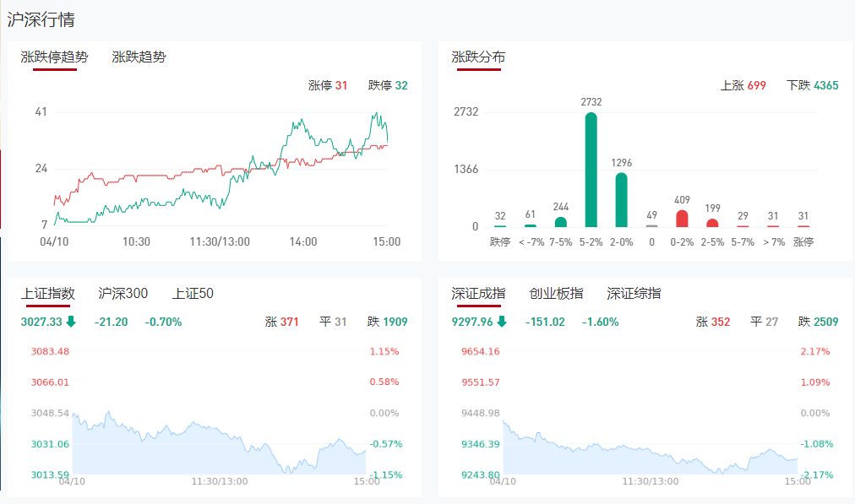The height and width of the screenshot is (504, 855).
Task: Select the 上证50 index tab
Action: point(193,294)
